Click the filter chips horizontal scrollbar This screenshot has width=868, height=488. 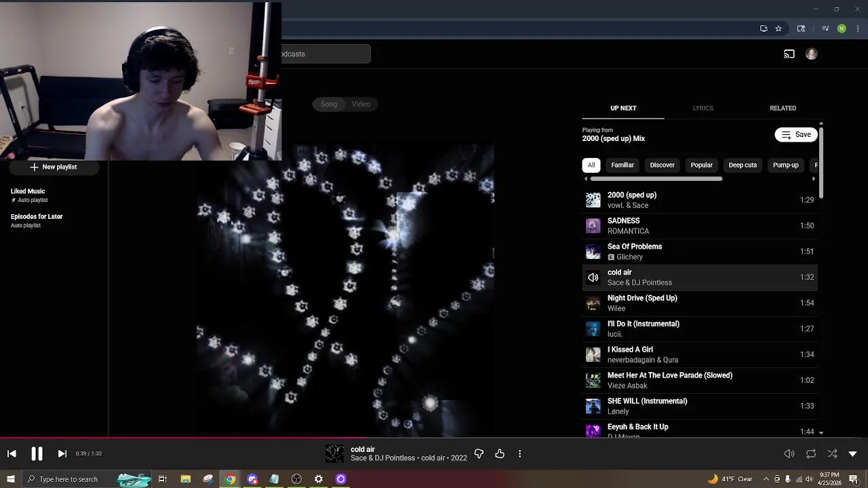(x=656, y=179)
